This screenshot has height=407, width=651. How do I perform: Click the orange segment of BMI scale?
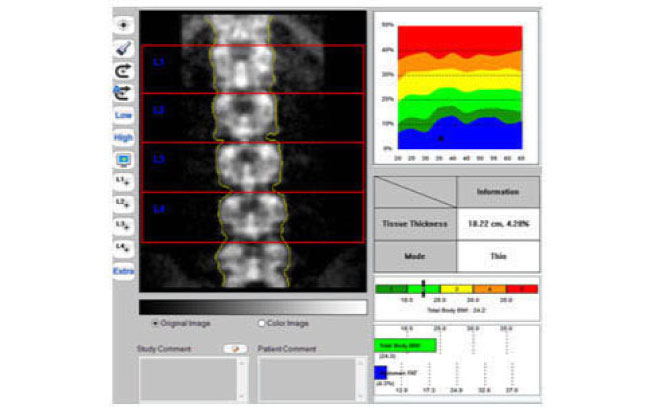[489, 289]
